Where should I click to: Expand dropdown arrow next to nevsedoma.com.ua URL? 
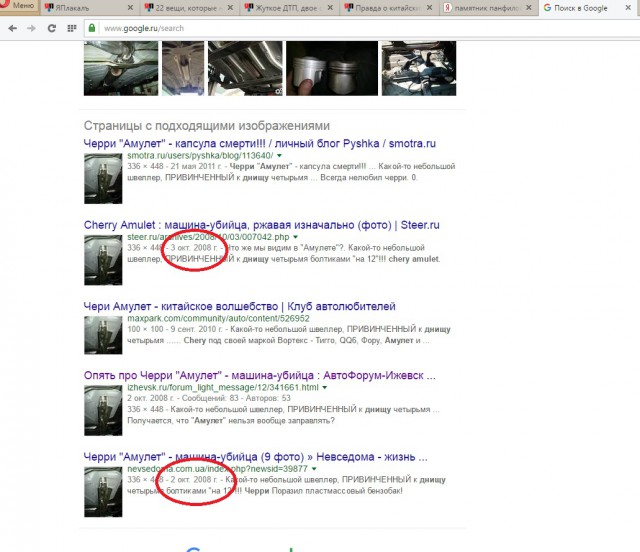pos(314,469)
